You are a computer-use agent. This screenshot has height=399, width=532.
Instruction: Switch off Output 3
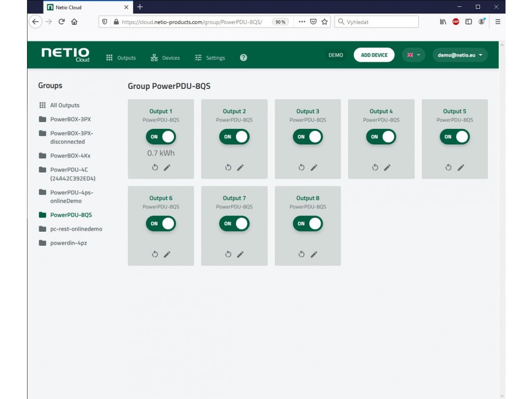pyautogui.click(x=308, y=137)
